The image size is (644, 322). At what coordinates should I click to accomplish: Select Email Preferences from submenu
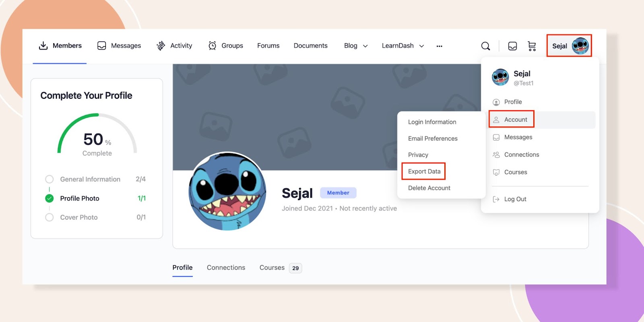[433, 138]
